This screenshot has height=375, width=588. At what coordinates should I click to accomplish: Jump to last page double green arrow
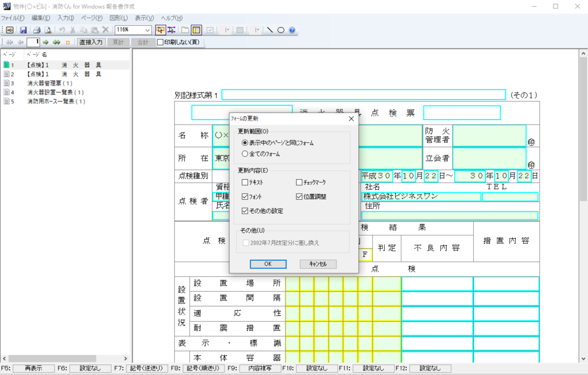57,42
